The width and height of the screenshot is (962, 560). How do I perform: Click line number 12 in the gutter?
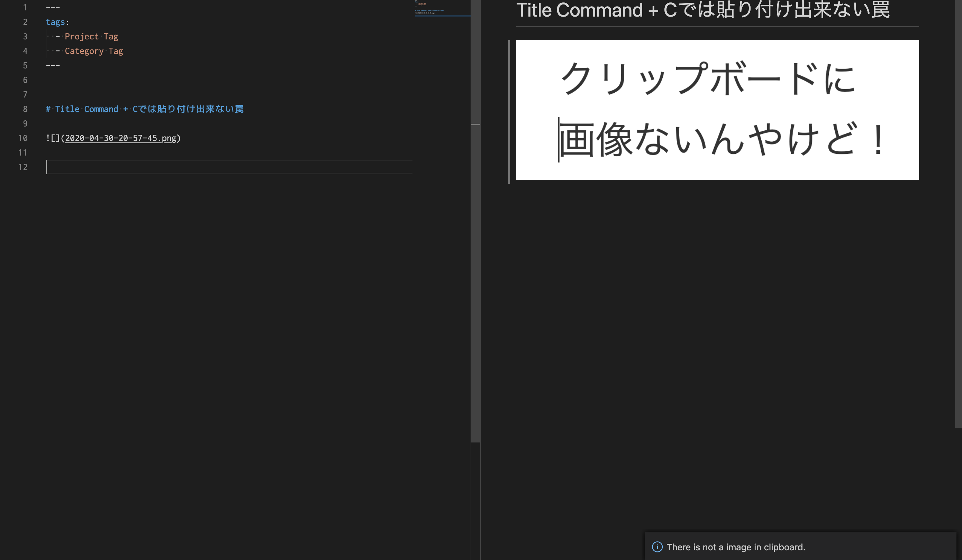(x=23, y=167)
